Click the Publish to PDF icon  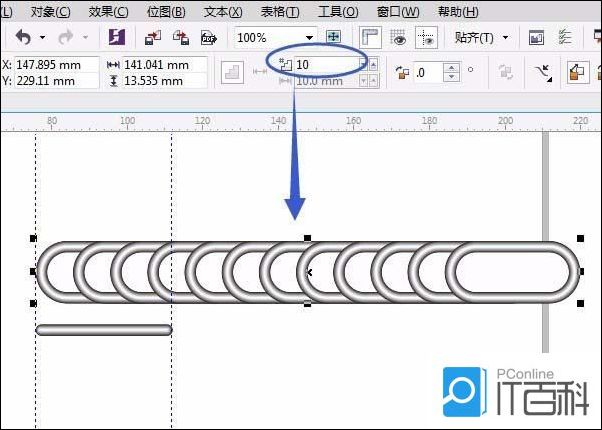[x=209, y=37]
